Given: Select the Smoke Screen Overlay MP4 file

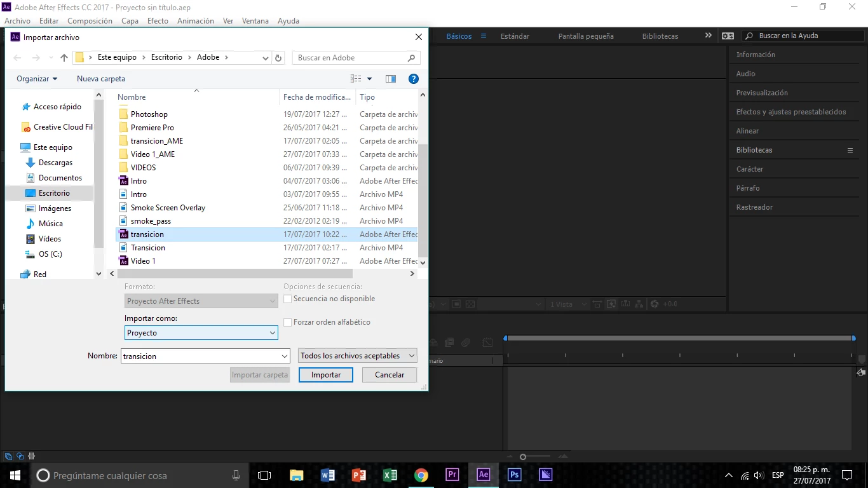Looking at the screenshot, I should (x=168, y=208).
